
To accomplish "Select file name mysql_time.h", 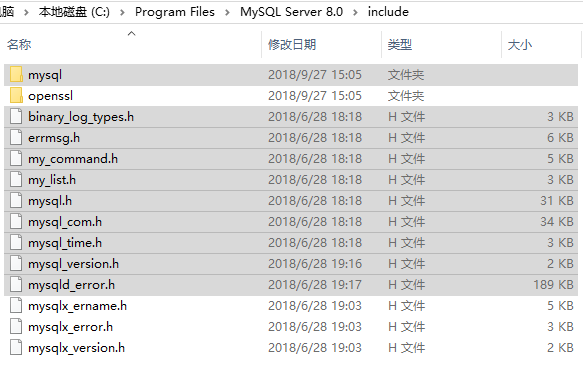I will coord(65,243).
